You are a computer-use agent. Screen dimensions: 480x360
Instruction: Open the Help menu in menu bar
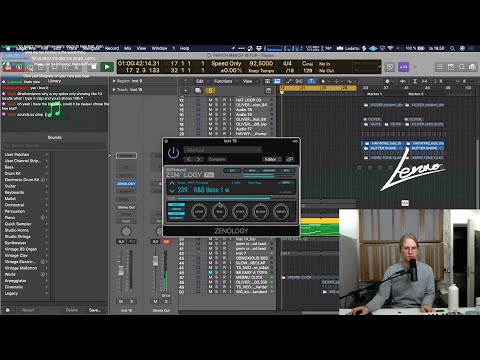[x=184, y=48]
